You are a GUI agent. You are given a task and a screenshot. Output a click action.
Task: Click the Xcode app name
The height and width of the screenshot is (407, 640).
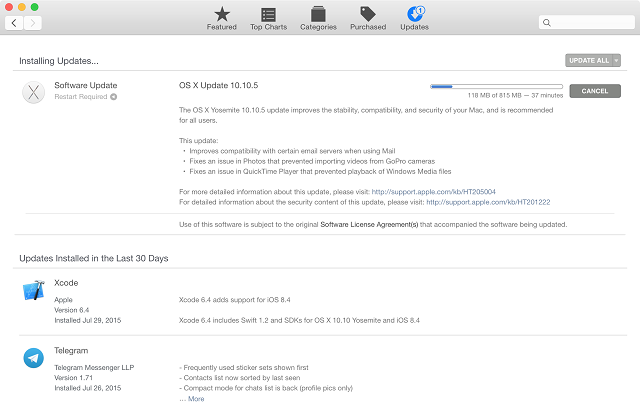coord(66,283)
